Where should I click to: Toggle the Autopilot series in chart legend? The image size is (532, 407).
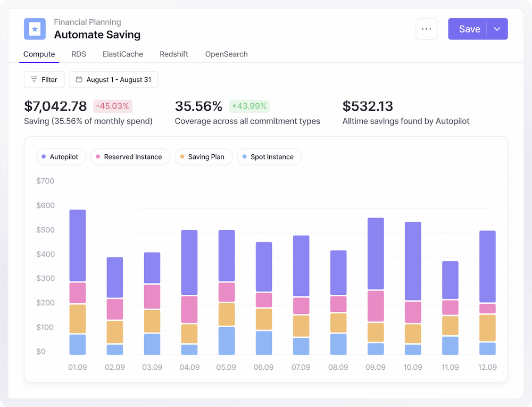click(61, 157)
